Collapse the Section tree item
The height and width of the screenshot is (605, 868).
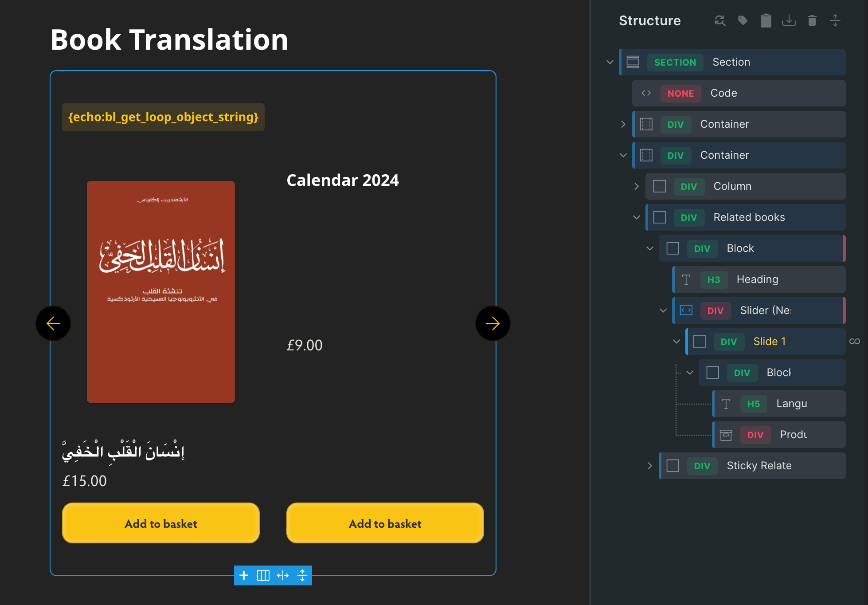tap(610, 62)
